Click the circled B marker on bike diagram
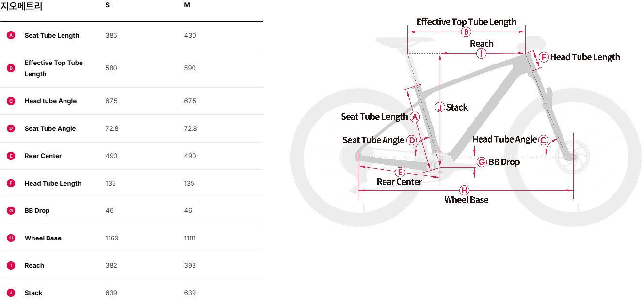Screen dimensions: 644x302 coord(466,32)
